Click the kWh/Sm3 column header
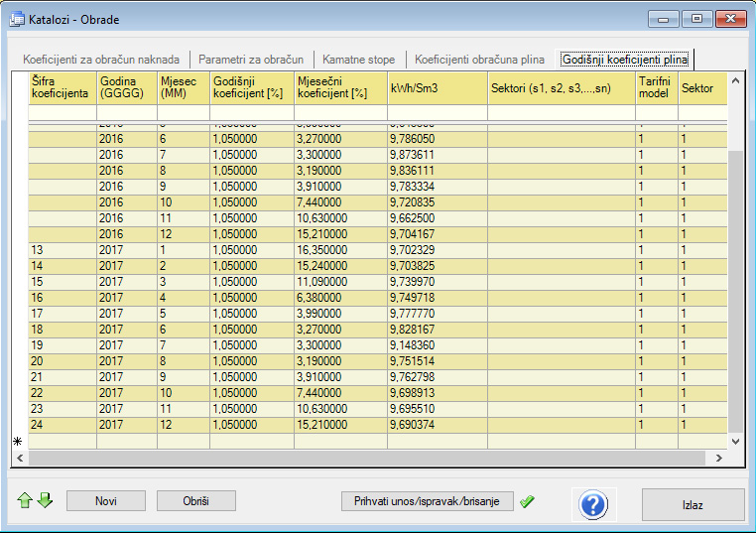 pos(438,87)
